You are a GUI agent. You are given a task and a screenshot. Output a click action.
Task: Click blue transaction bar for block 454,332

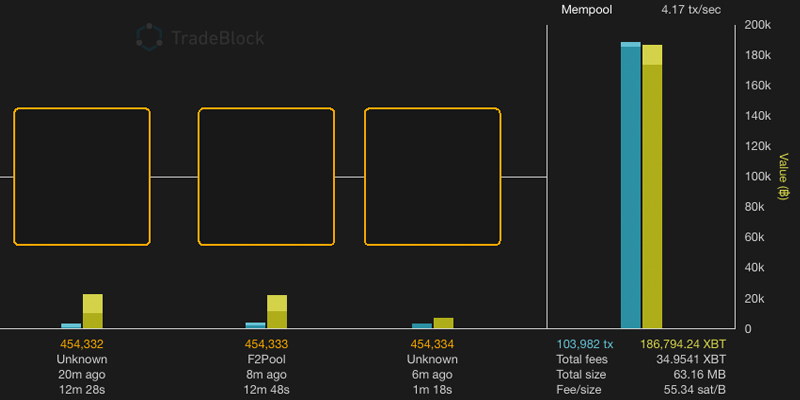[71, 326]
